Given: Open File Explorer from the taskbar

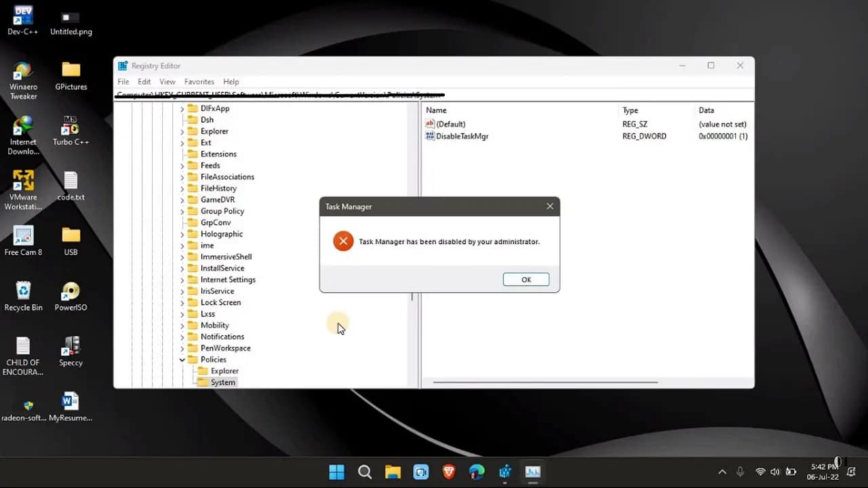Looking at the screenshot, I should click(x=393, y=472).
